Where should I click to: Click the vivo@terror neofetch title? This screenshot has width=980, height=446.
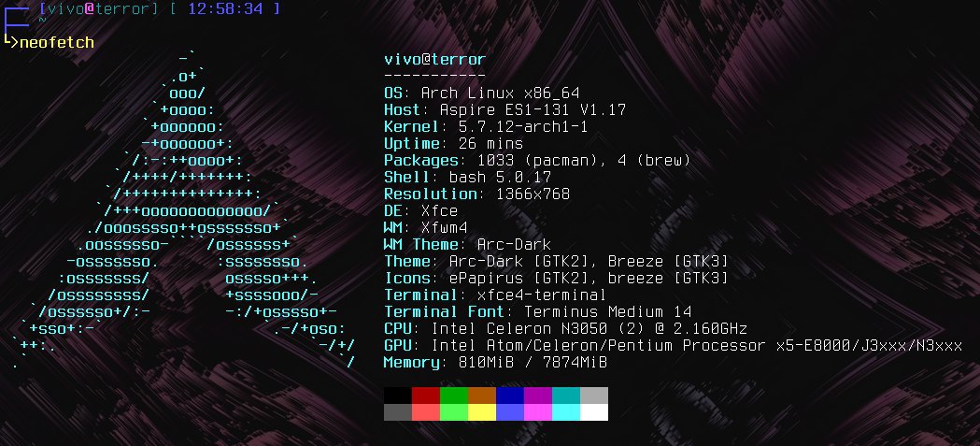435,60
